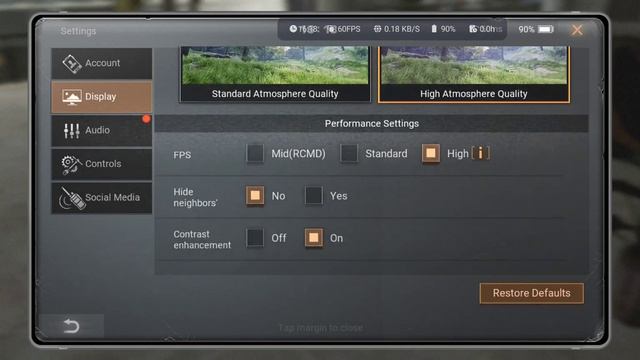Click the Contrast enhancement label
This screenshot has height=360, width=640.
pos(202,240)
